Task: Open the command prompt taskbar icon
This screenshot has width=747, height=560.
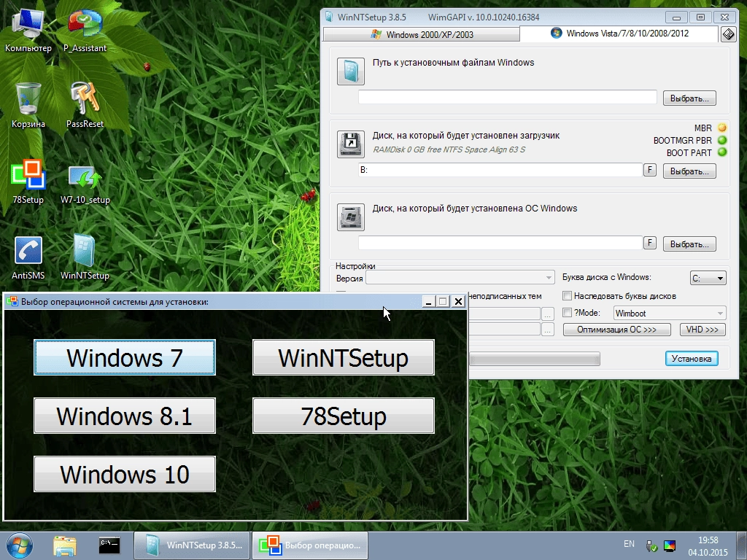Action: [109, 545]
